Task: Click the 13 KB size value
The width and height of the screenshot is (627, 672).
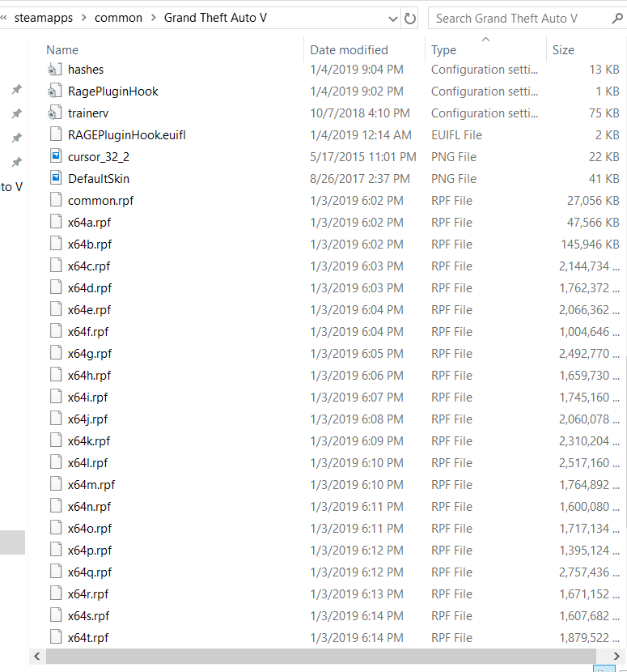Action: tap(604, 70)
